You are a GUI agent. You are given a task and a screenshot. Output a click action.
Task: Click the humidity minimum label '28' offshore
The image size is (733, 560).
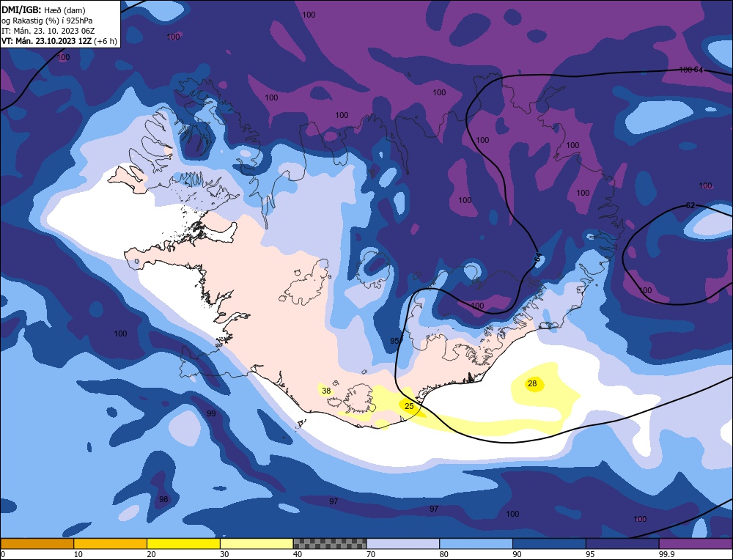[x=532, y=384]
